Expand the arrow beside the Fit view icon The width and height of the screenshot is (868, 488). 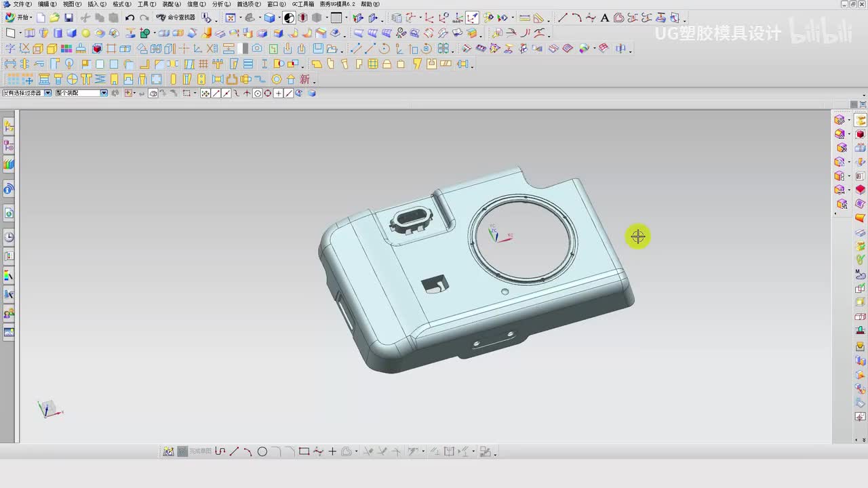click(239, 18)
